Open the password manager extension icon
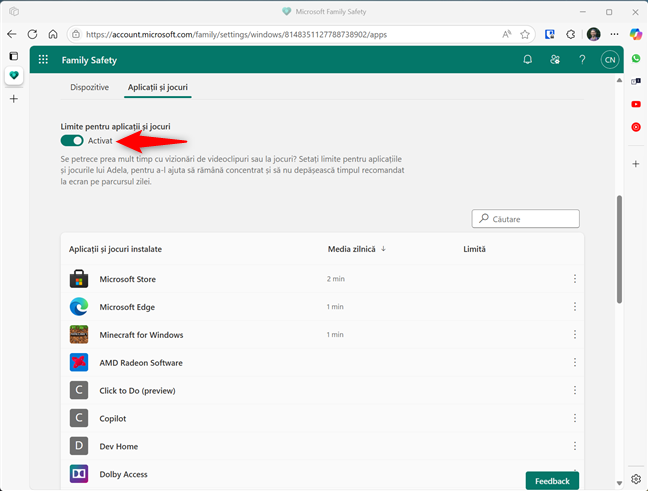 click(549, 34)
